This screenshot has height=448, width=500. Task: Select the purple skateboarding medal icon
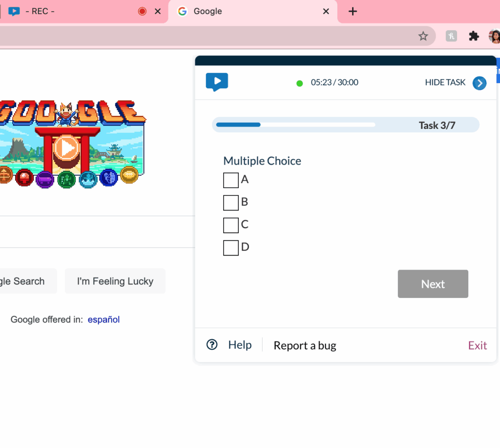[44, 179]
